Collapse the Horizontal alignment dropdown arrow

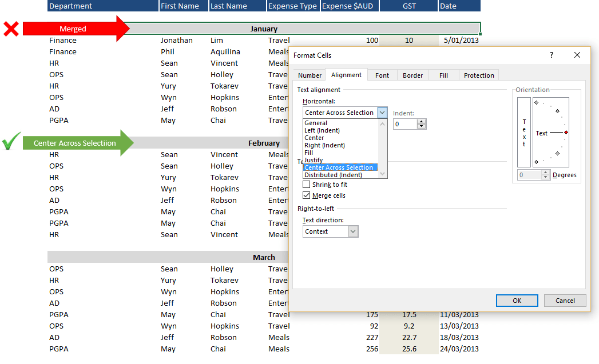tap(382, 113)
